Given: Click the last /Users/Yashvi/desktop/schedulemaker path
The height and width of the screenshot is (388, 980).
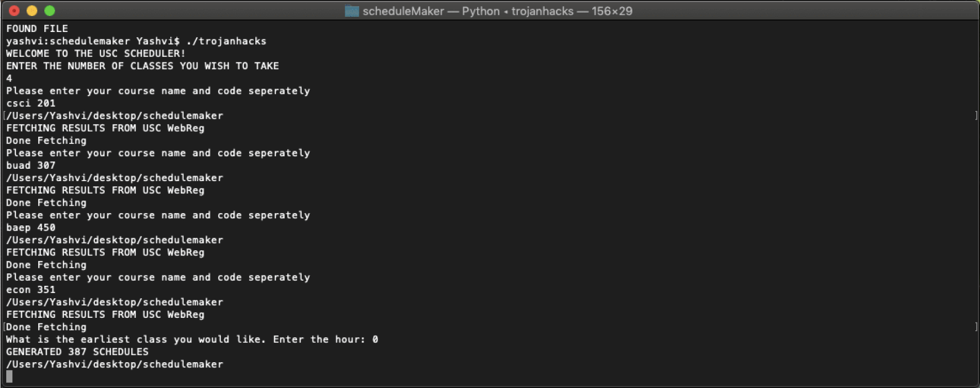Looking at the screenshot, I should (x=115, y=364).
